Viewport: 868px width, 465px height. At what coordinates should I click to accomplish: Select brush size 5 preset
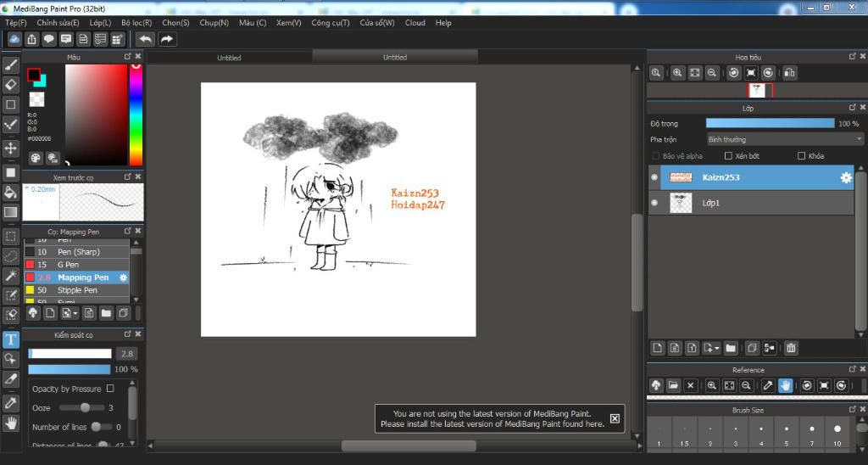786,434
